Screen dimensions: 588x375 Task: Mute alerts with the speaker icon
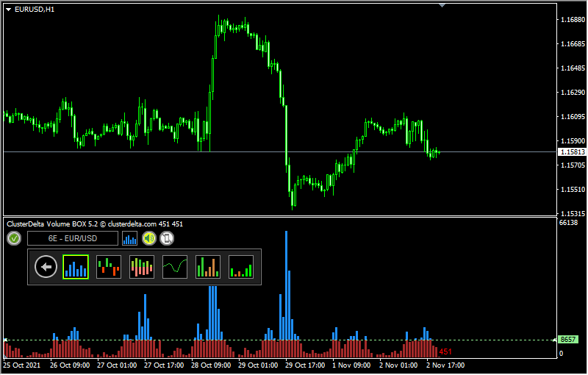149,238
